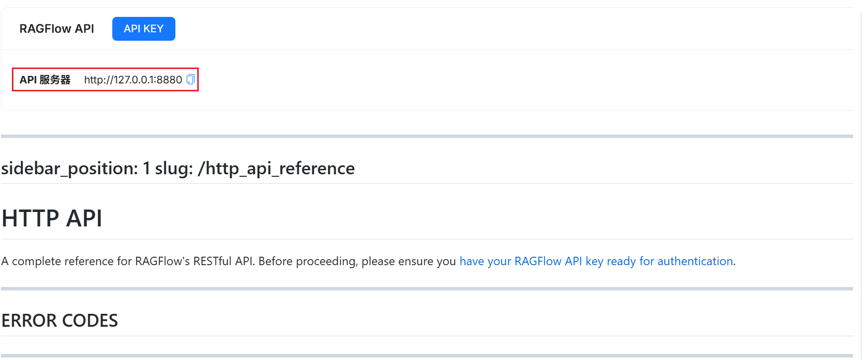Click the HTTP API heading
868x360 pixels.
click(x=52, y=218)
